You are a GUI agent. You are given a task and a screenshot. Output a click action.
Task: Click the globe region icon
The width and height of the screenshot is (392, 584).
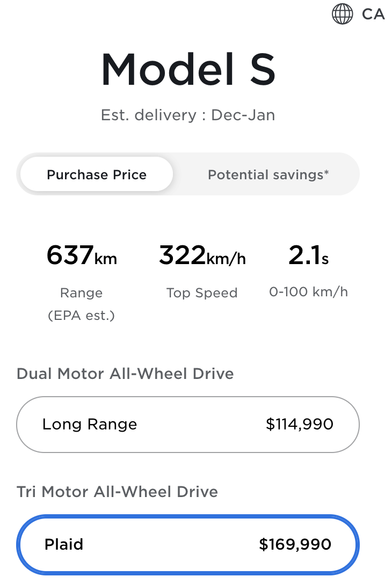coord(343,14)
